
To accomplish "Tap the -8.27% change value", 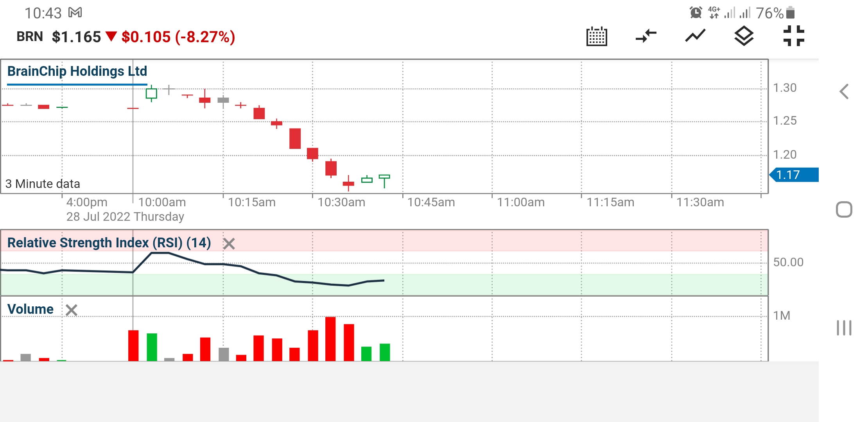I will pyautogui.click(x=205, y=37).
